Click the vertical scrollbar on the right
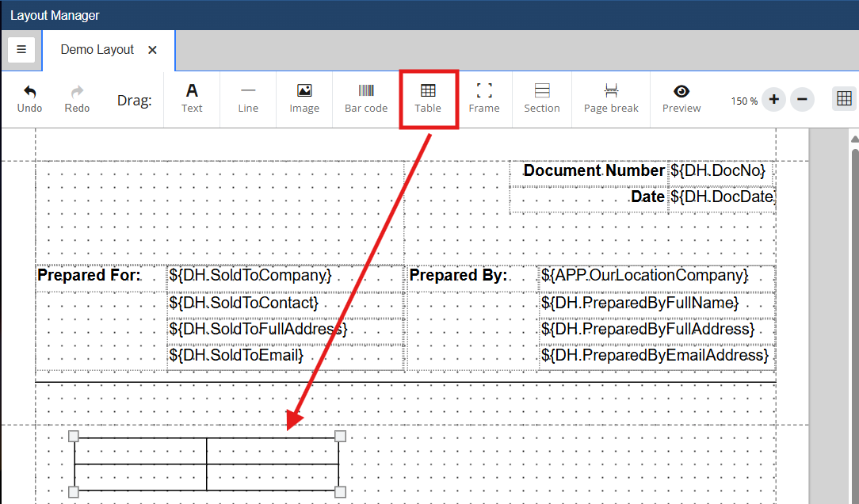Screen dimensions: 859x504 pos(854,317)
